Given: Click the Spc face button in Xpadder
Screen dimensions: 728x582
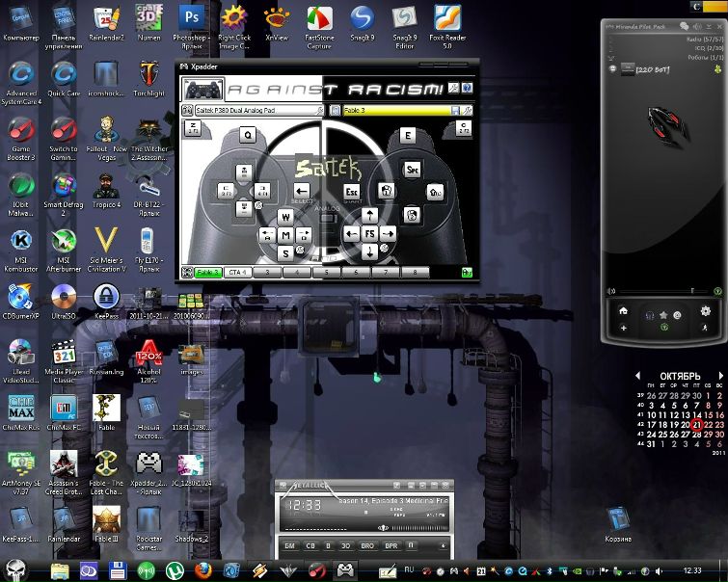Looking at the screenshot, I should [x=413, y=170].
